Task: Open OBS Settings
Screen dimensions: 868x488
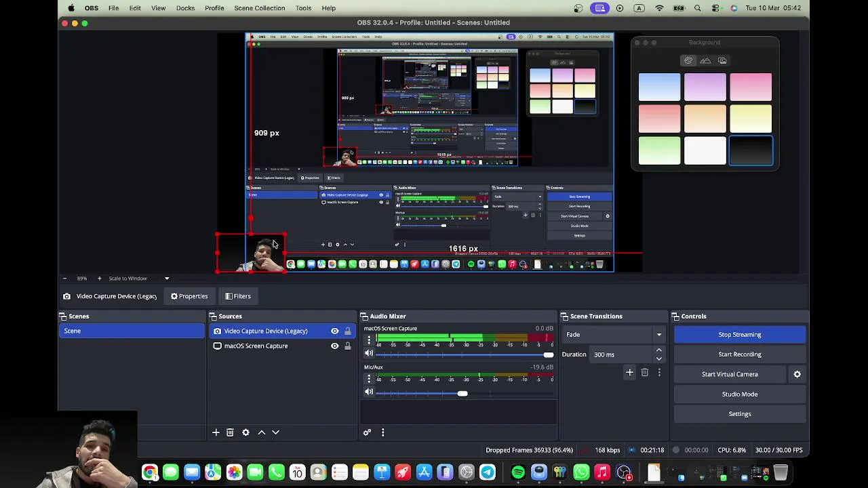Action: (740, 413)
